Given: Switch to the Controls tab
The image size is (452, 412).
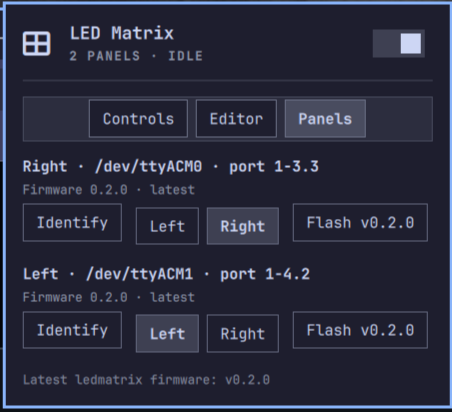Looking at the screenshot, I should point(138,119).
